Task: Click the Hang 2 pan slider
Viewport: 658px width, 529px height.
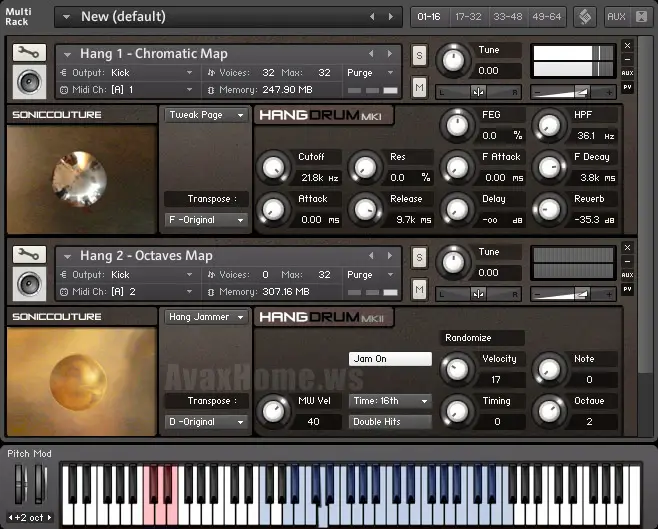Action: point(478,294)
